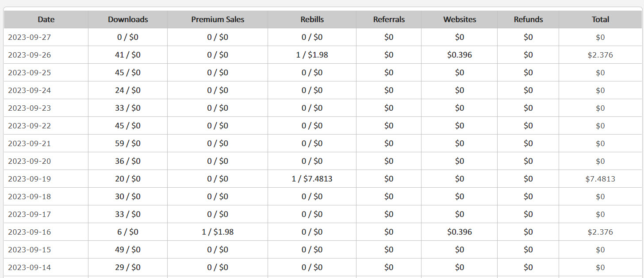Image resolution: width=644 pixels, height=278 pixels.
Task: Click the Refunds column header
Action: 528,19
